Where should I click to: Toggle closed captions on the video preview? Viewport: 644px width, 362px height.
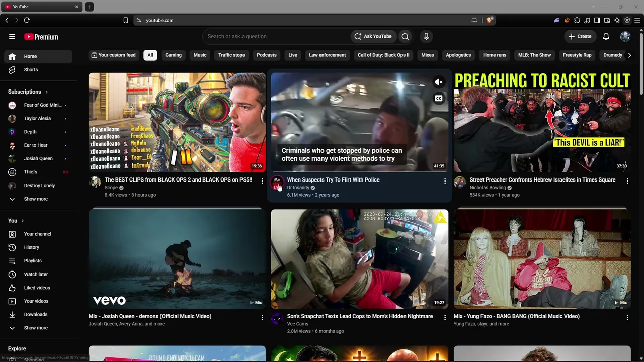click(439, 98)
